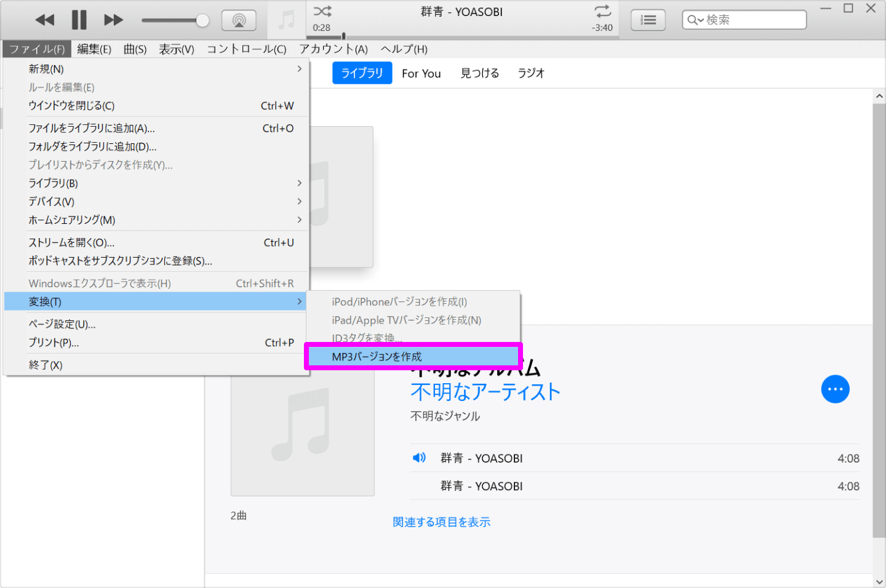Skip to next track with fast-forward
The height and width of the screenshot is (588, 886).
tap(113, 20)
